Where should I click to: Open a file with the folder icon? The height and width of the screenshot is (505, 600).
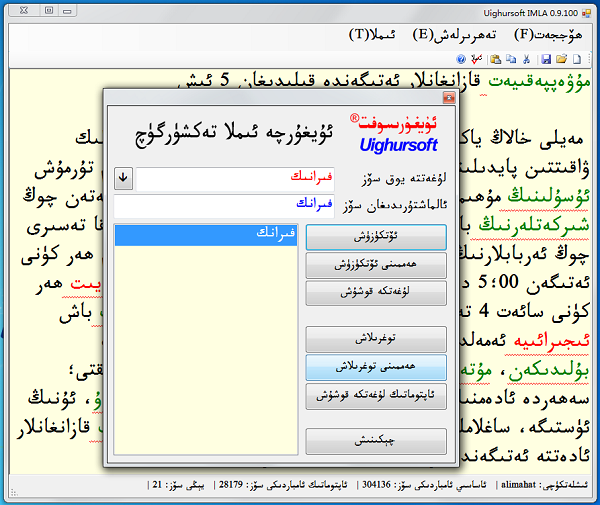[561, 59]
